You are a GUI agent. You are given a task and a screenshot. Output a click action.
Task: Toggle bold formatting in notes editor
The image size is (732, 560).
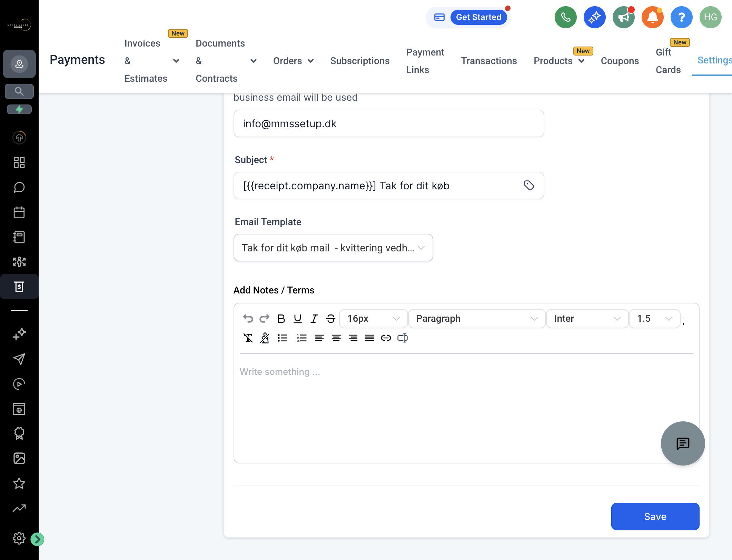281,319
